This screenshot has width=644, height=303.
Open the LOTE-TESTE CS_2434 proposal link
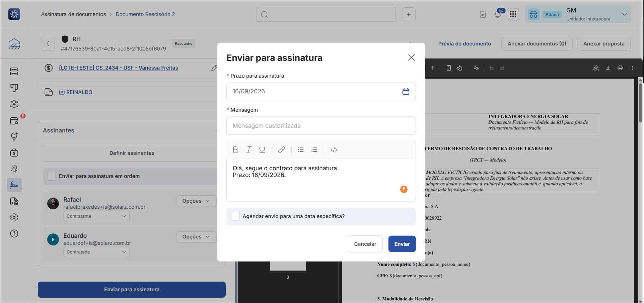click(x=119, y=68)
